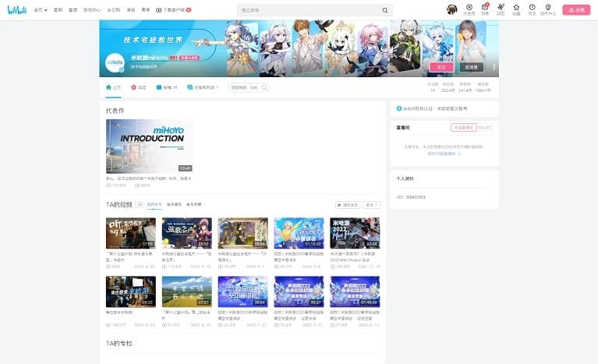Open the 米哈游 2022 Mini Project thumbnail
Image resolution: width=598 pixels, height=364 pixels.
[x=355, y=233]
